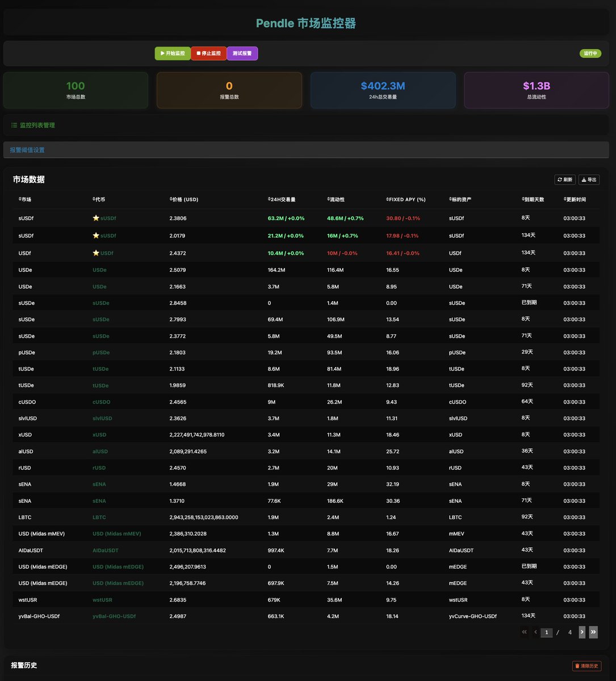The width and height of the screenshot is (616, 681).
Task: Sort by 到期天数 column header
Action: pyautogui.click(x=533, y=200)
